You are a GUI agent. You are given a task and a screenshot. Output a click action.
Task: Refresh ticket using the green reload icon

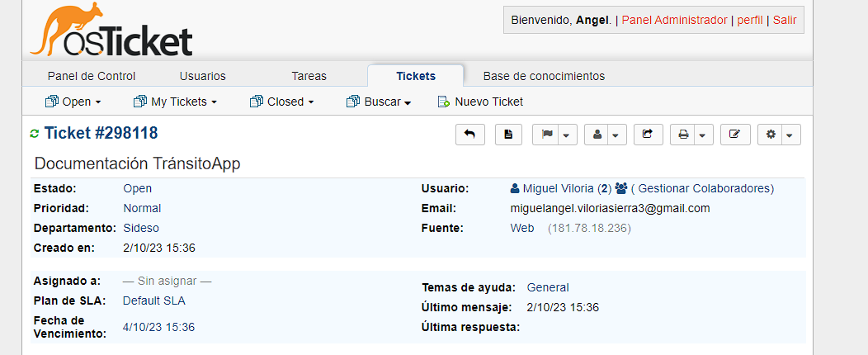34,134
